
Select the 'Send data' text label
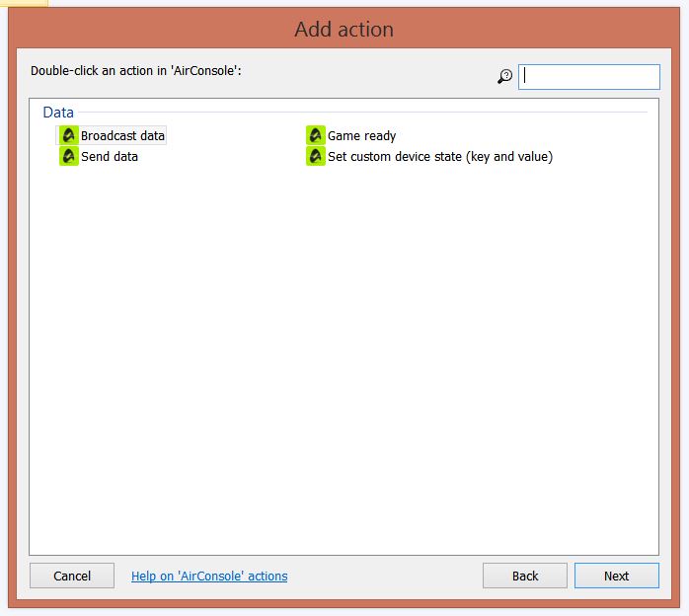point(110,156)
